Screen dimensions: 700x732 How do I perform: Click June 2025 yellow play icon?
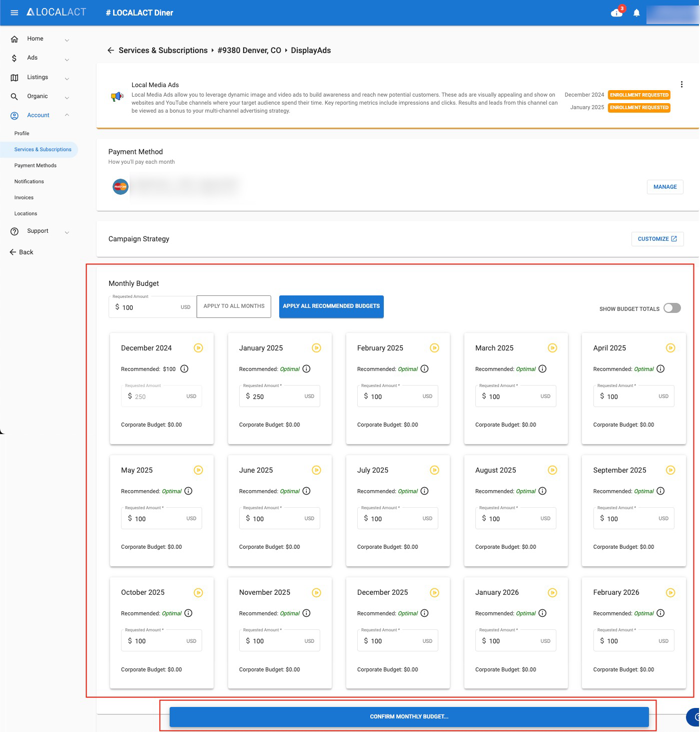coord(316,470)
